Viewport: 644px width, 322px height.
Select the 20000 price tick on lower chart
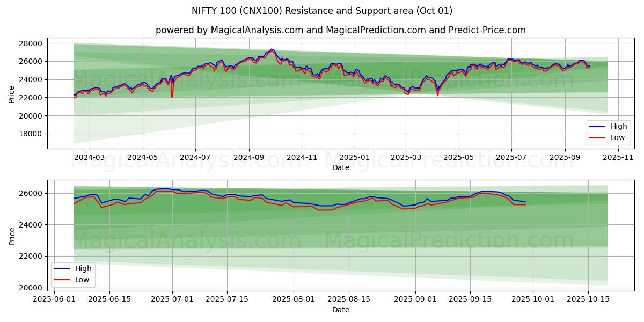tap(31, 288)
